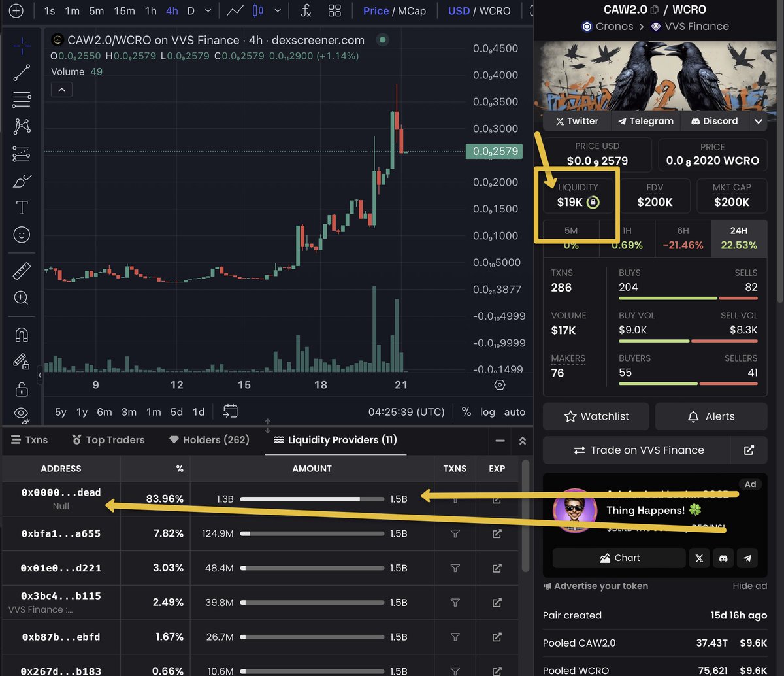Collapse the chart legend arrow
The width and height of the screenshot is (784, 676).
tap(61, 90)
